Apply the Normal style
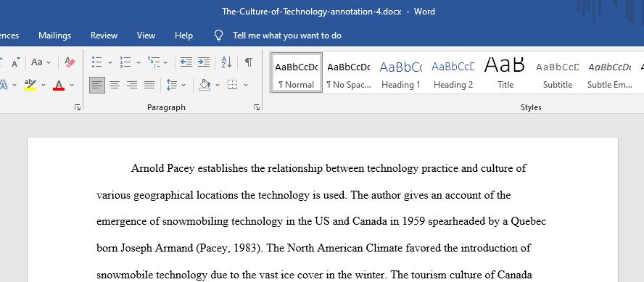This screenshot has height=282, width=644. 296,72
